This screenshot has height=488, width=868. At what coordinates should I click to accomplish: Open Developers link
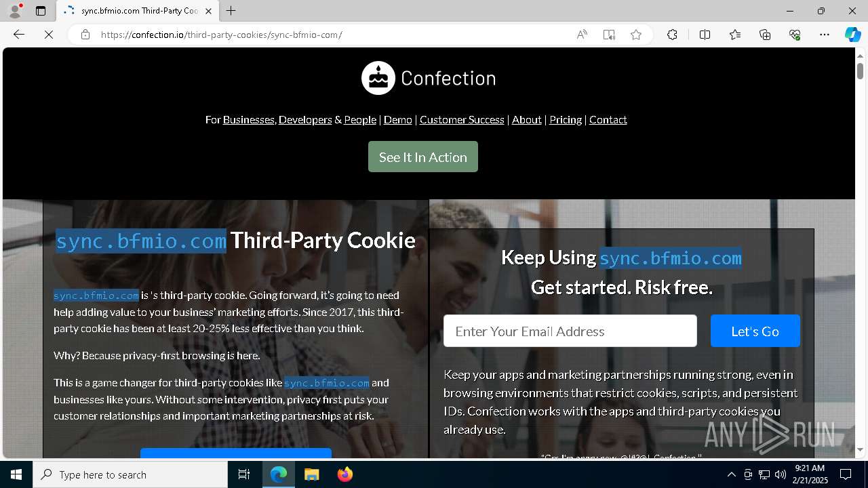coord(305,119)
